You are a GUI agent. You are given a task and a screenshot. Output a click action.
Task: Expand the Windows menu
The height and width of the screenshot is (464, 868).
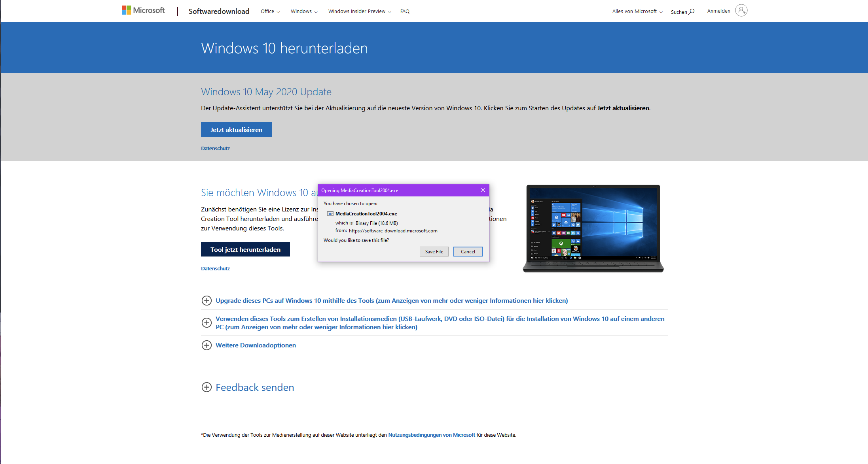pyautogui.click(x=304, y=11)
